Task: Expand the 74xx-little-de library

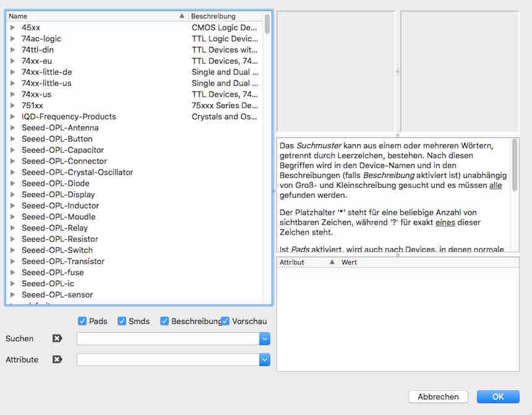Action: pos(12,72)
